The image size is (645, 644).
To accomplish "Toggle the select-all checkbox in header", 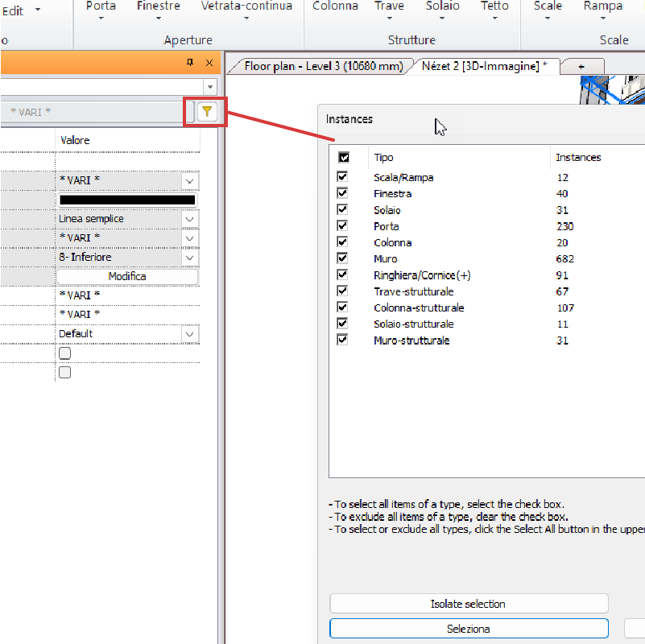I will pos(344,158).
